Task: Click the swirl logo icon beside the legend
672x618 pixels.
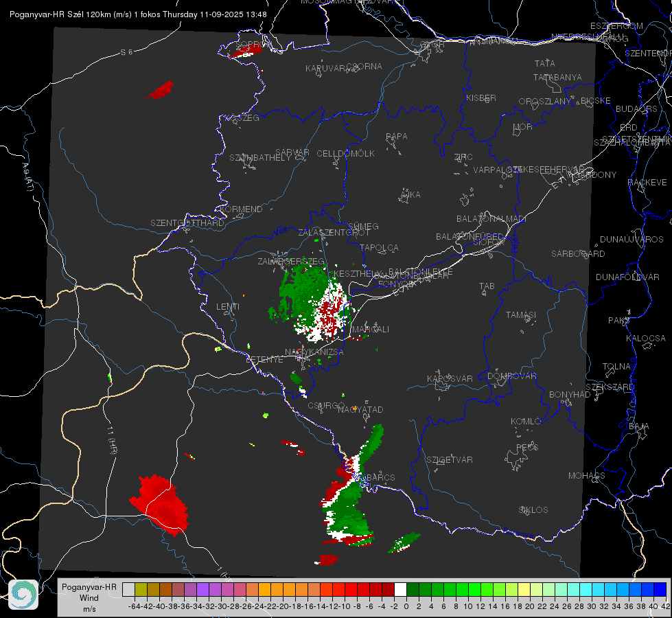Action: click(x=23, y=595)
